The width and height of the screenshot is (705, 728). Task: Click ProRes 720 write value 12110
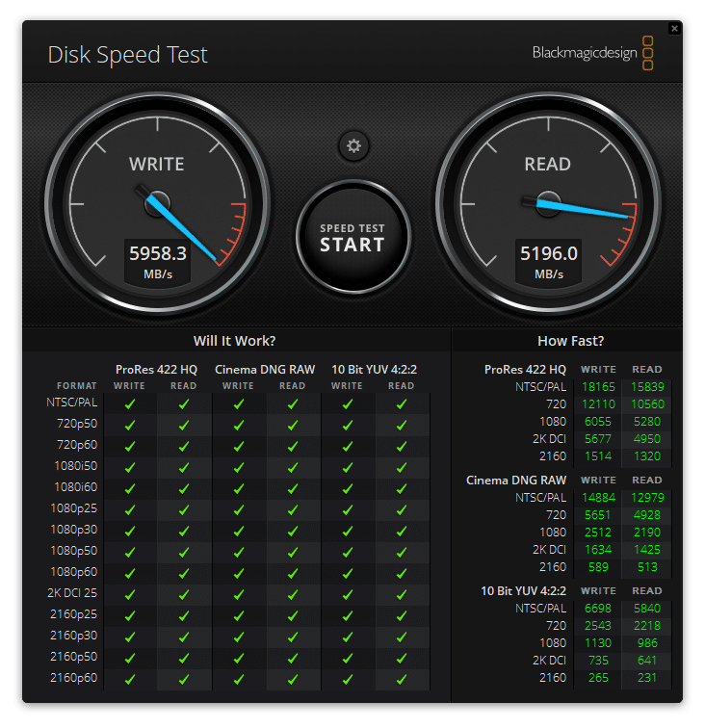click(598, 403)
